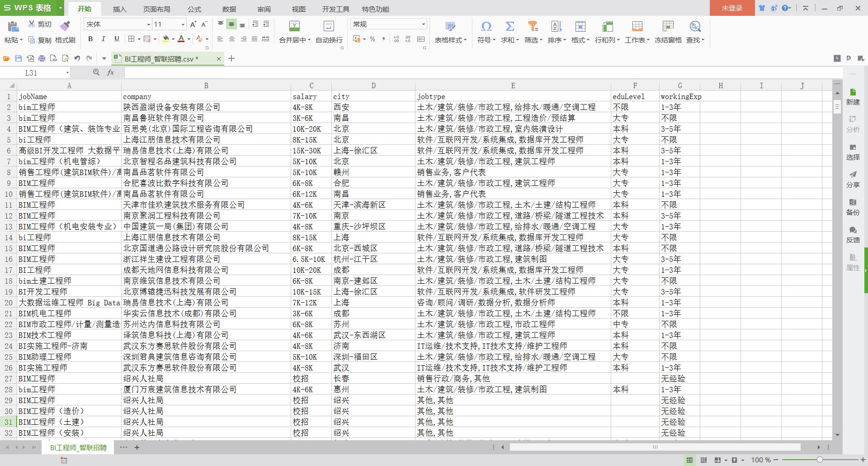The width and height of the screenshot is (868, 466).
Task: Add a new document tab with plus
Action: (231, 58)
